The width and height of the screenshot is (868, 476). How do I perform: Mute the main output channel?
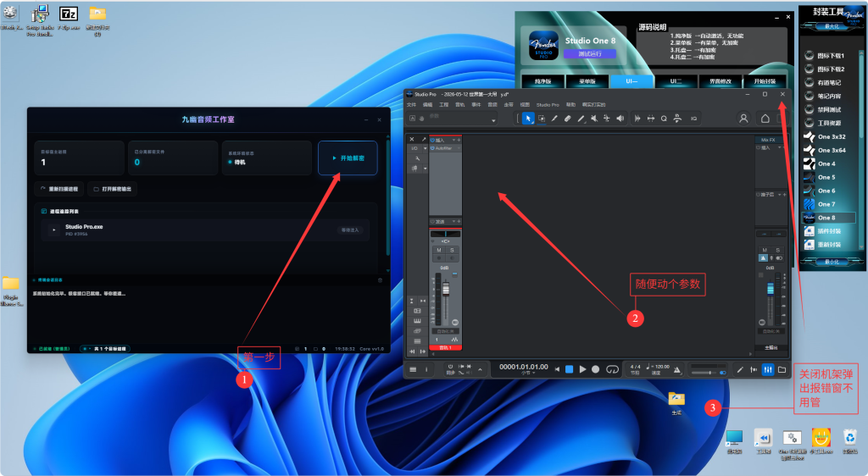click(x=765, y=250)
